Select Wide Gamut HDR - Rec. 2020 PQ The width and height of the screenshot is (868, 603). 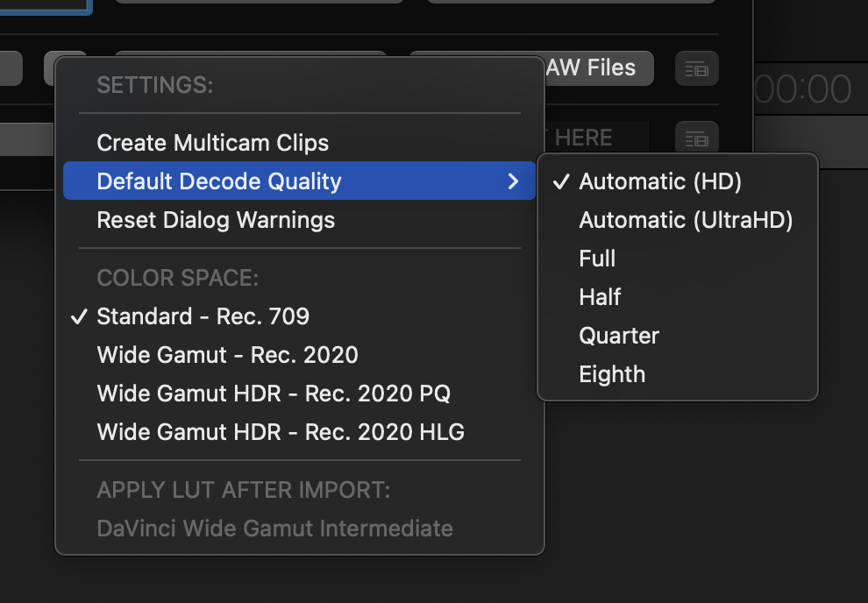pos(274,394)
